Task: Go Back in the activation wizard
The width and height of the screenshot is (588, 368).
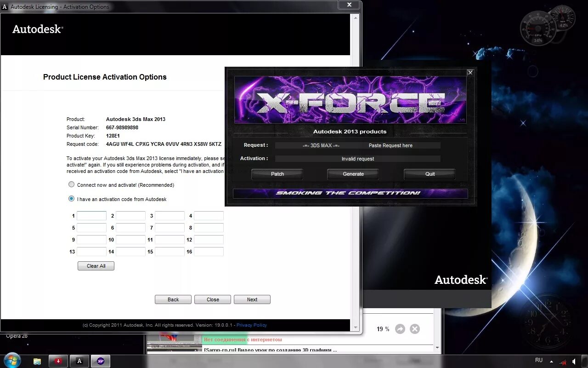Action: pos(173,299)
